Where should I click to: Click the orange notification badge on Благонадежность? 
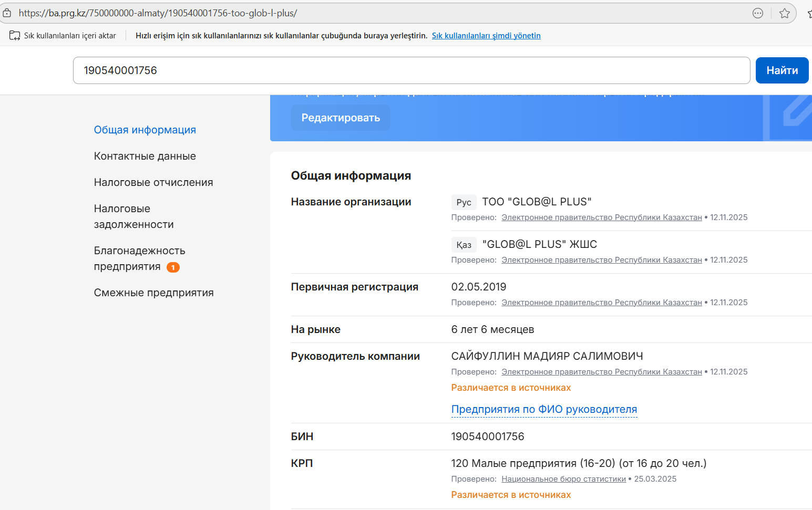click(x=173, y=267)
